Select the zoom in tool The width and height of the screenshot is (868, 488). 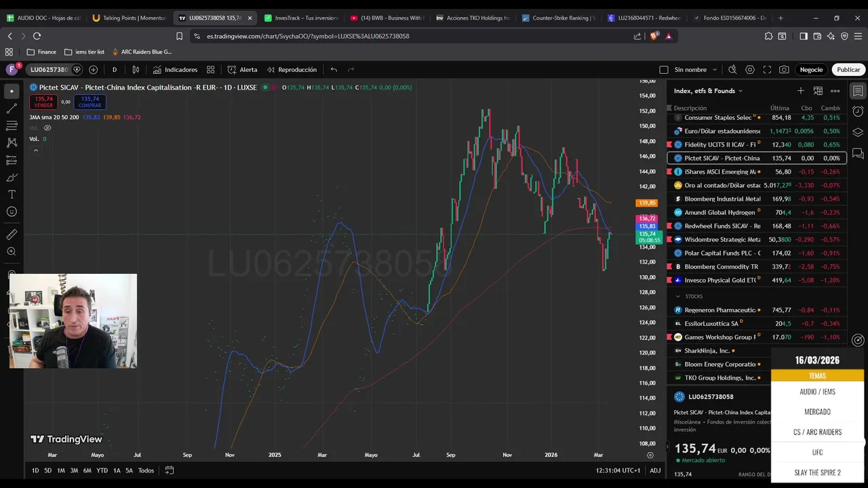(12, 252)
